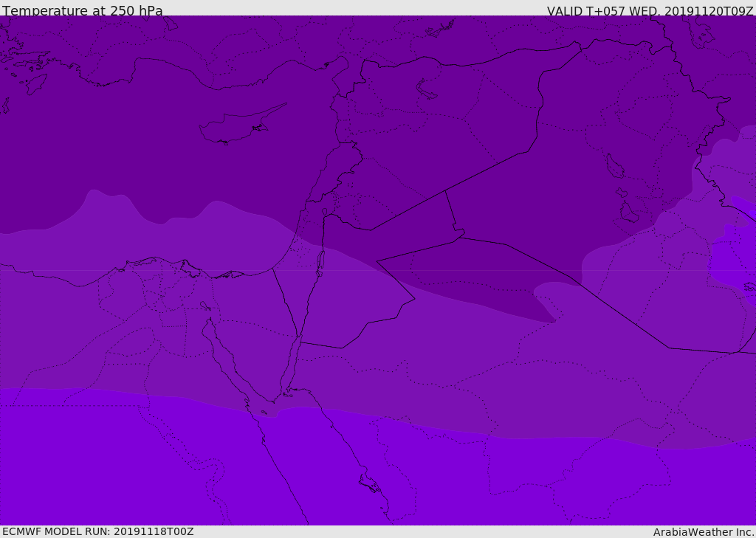Click the 'Temperature at 250 hPa' title text
Image resolution: width=756 pixels, height=538 pixels.
pos(83,10)
